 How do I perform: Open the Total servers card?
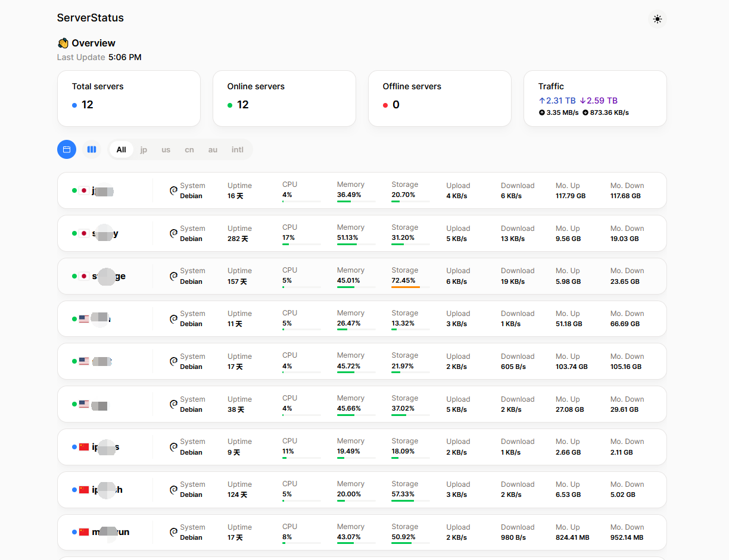[x=129, y=98]
